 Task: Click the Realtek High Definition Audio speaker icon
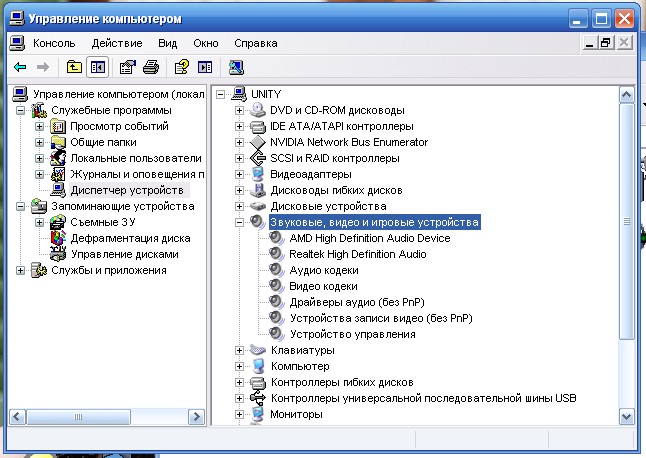tap(276, 254)
